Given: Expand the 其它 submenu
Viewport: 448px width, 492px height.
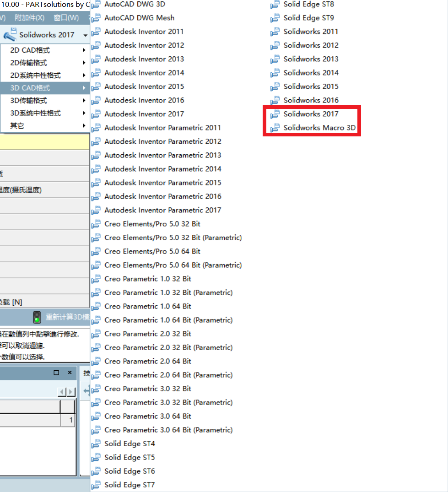Looking at the screenshot, I should (x=44, y=126).
